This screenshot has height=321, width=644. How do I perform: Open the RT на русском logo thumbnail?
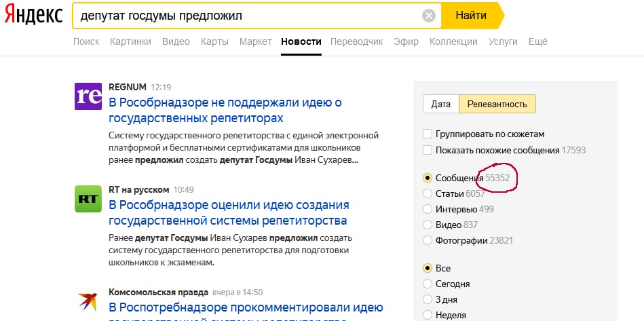(88, 199)
